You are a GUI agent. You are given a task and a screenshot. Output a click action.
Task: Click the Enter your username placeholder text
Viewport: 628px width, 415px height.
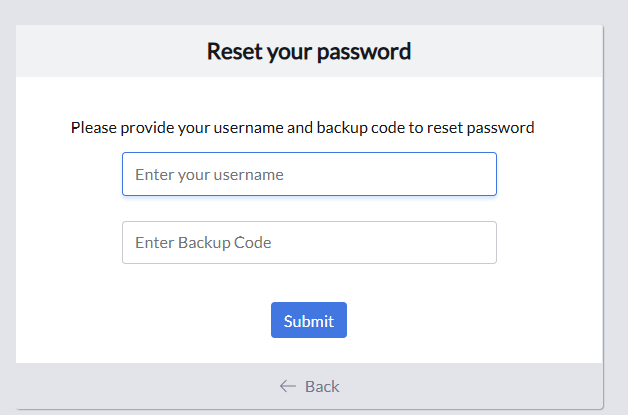click(x=209, y=175)
